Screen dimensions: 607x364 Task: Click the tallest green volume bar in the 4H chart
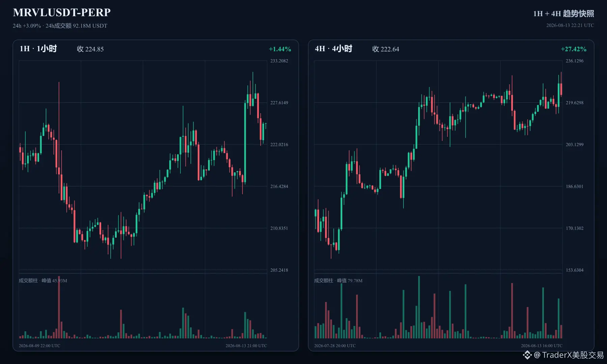(419, 307)
